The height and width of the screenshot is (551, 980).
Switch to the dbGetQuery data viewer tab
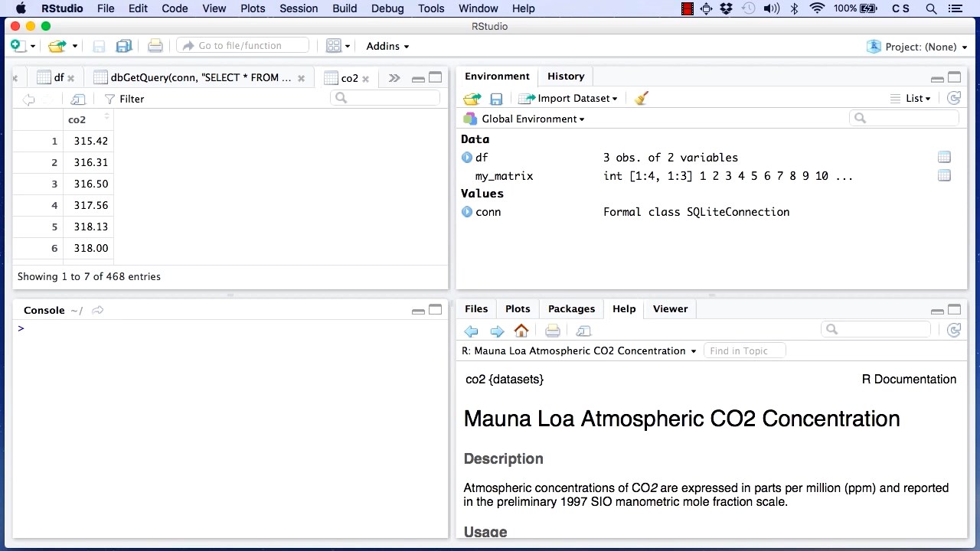pos(193,78)
